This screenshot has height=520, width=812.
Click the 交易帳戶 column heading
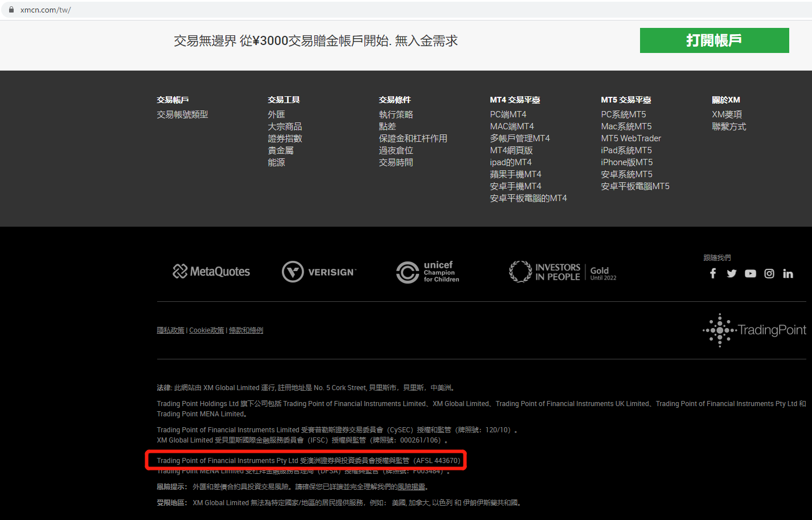point(173,100)
